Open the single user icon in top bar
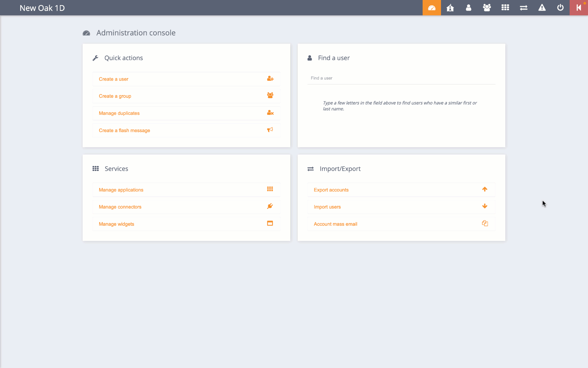 pyautogui.click(x=469, y=8)
